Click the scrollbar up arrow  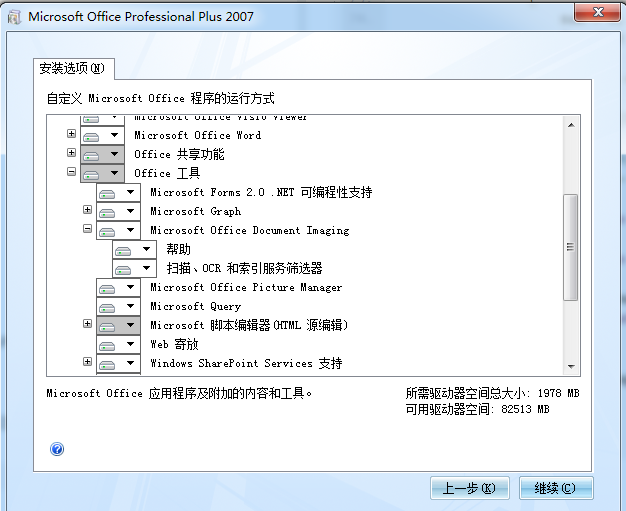[571, 125]
